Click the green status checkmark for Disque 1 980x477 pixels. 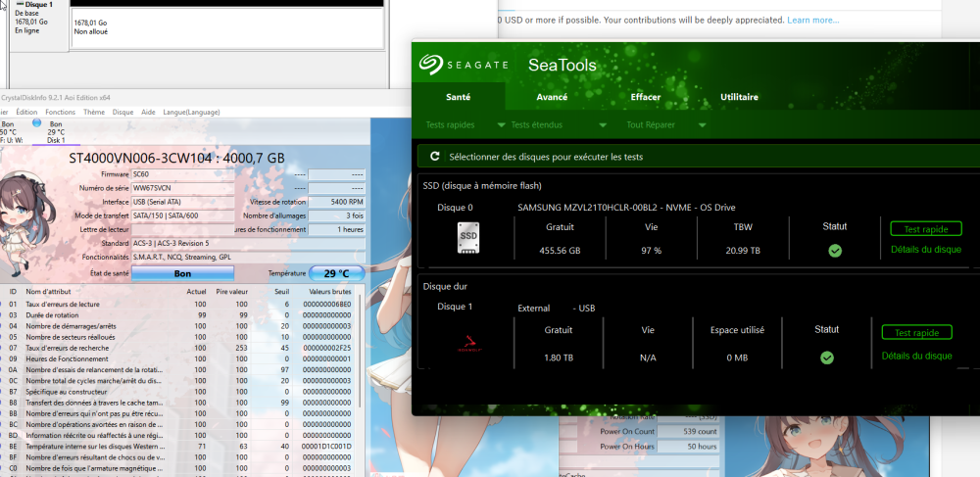(x=826, y=358)
